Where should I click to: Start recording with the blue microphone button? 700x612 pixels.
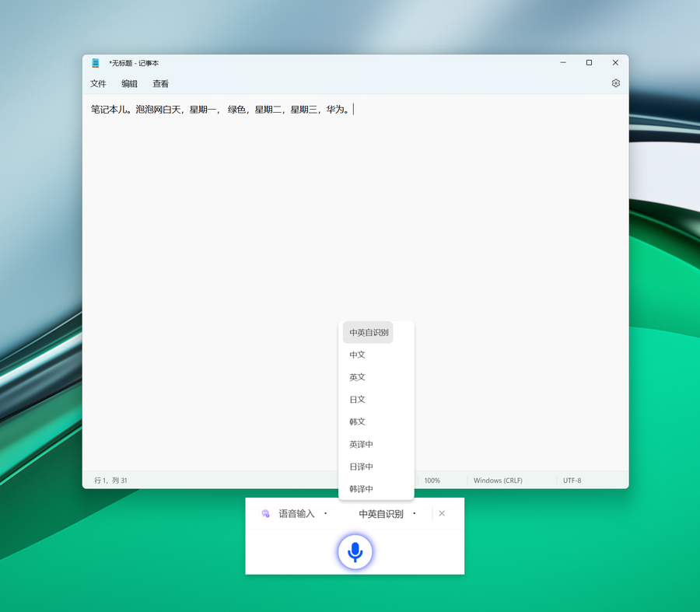click(355, 551)
